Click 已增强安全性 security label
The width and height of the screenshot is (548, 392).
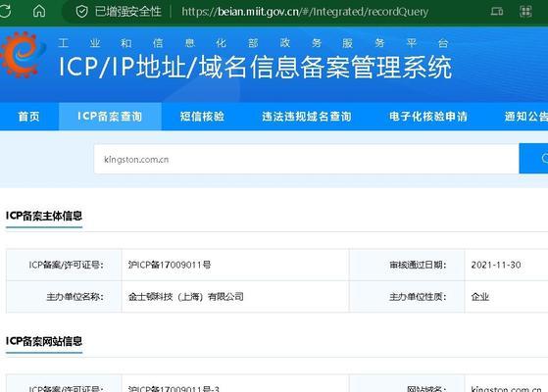coord(127,12)
